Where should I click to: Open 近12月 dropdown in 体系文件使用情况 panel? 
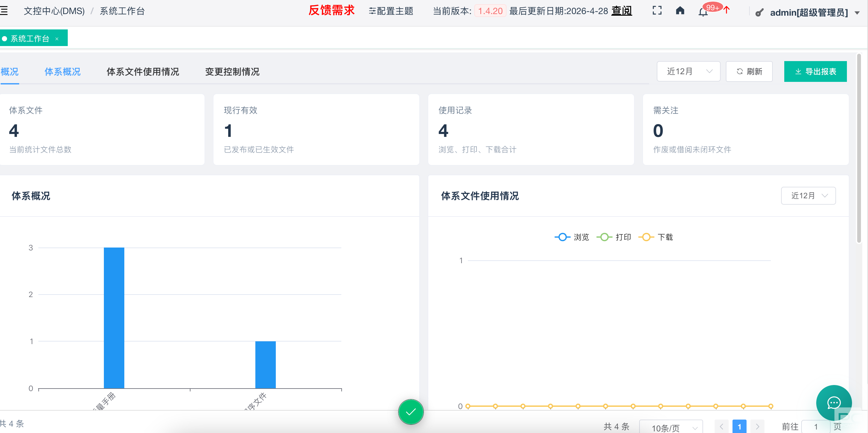click(808, 196)
